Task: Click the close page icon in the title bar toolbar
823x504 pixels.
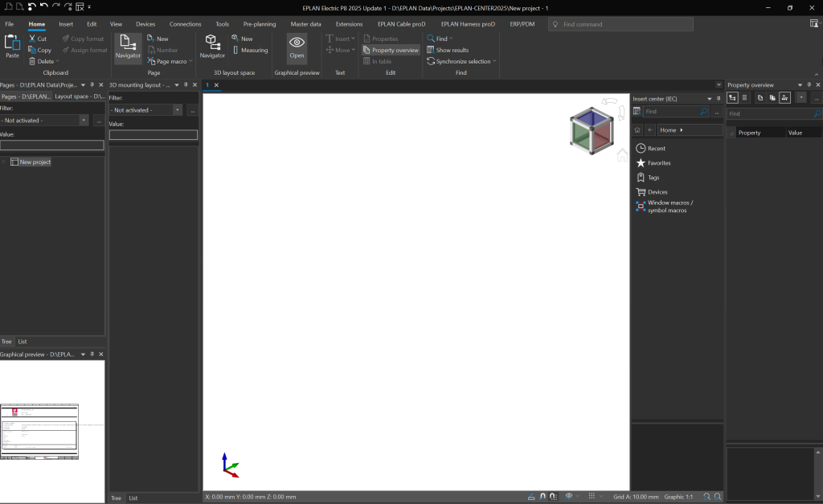Action: point(80,7)
